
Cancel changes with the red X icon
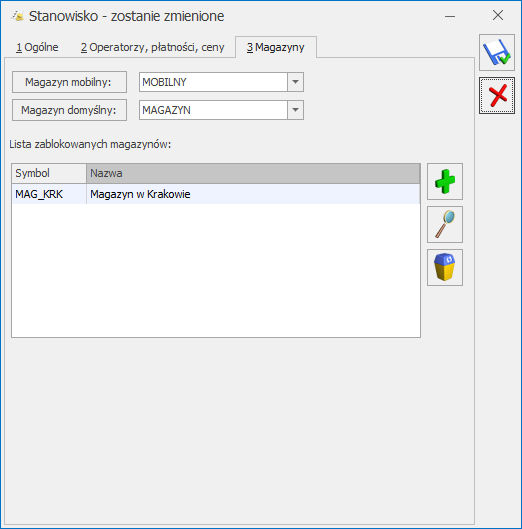point(497,95)
